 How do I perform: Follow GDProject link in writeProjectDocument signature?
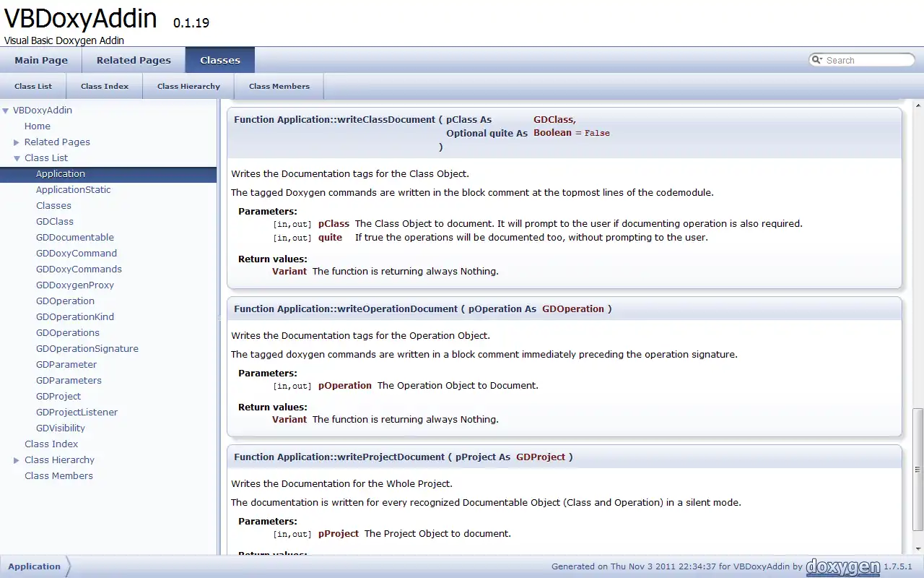(541, 457)
